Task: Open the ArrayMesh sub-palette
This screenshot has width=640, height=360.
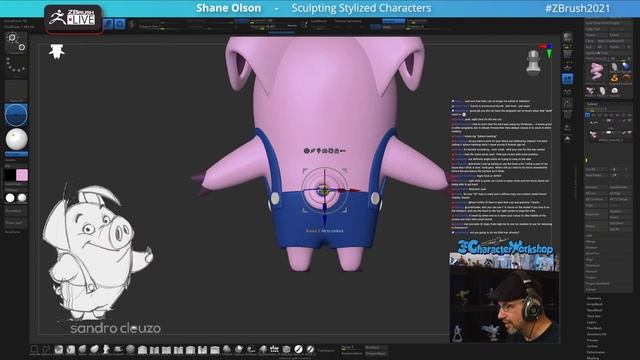Action: click(594, 304)
